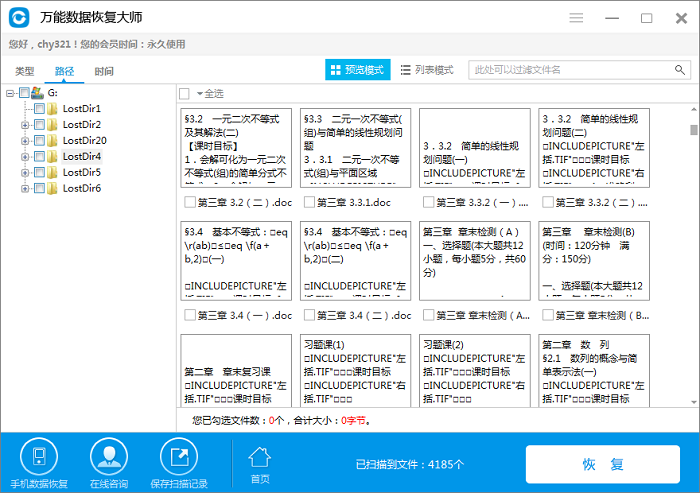Click the 已扫描到文件:4185个 status text

point(409,464)
